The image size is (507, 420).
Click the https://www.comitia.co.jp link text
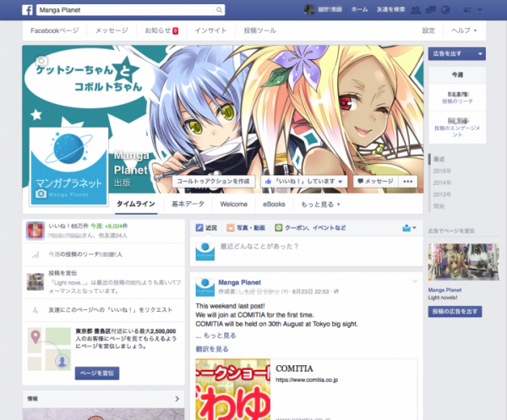pyautogui.click(x=307, y=380)
